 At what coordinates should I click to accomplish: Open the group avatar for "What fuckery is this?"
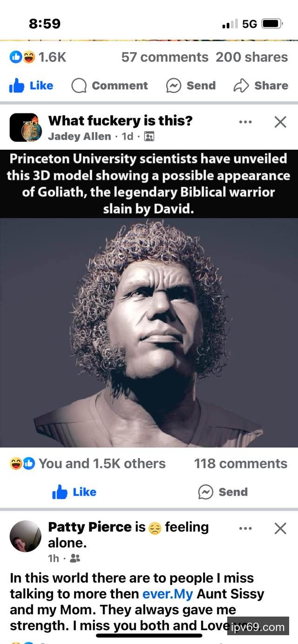pyautogui.click(x=24, y=127)
